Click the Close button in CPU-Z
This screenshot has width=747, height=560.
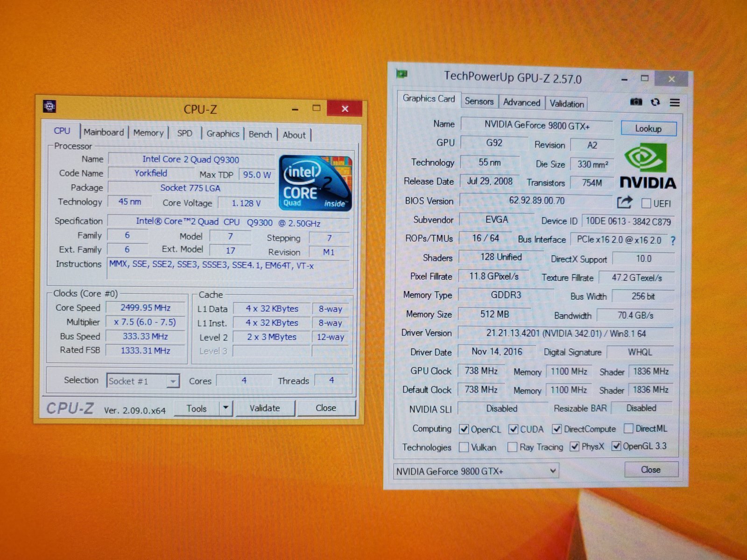[326, 408]
